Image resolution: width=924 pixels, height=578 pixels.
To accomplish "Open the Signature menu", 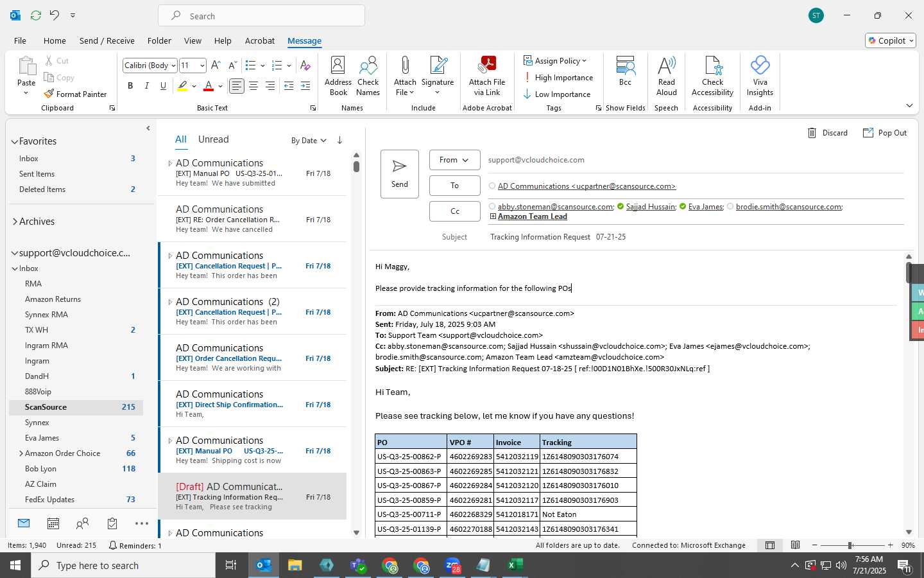I will pyautogui.click(x=438, y=76).
